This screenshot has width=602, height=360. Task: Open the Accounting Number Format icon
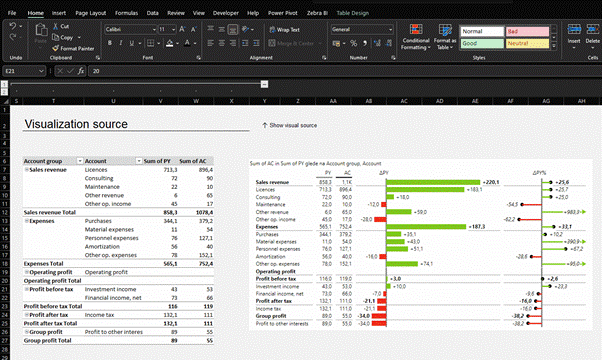point(336,43)
